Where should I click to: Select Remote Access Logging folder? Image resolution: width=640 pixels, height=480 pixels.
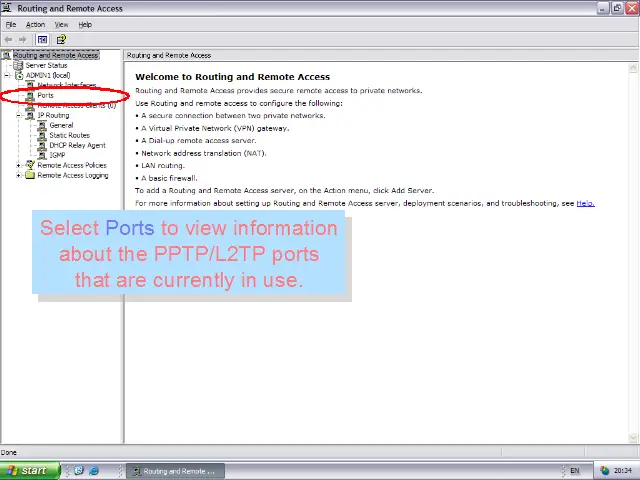[x=73, y=175]
